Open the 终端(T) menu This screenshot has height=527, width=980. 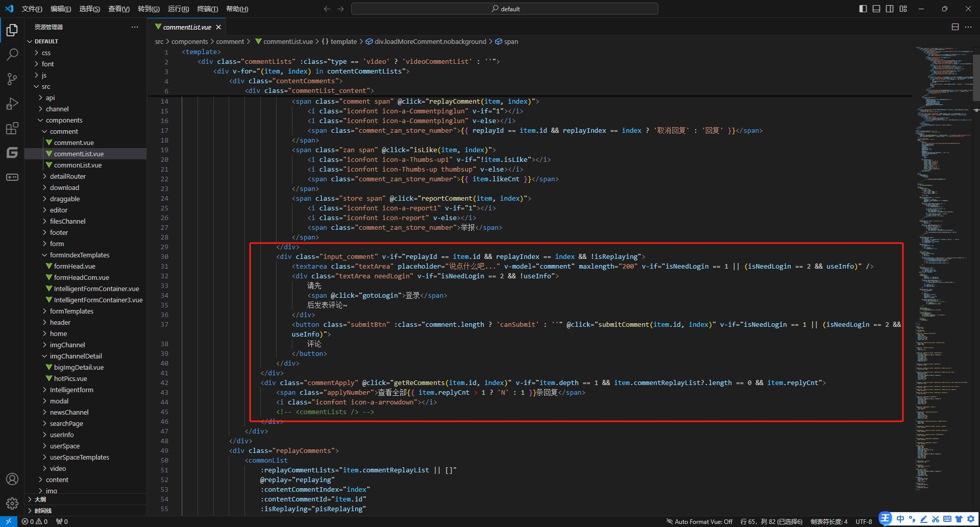(x=207, y=9)
